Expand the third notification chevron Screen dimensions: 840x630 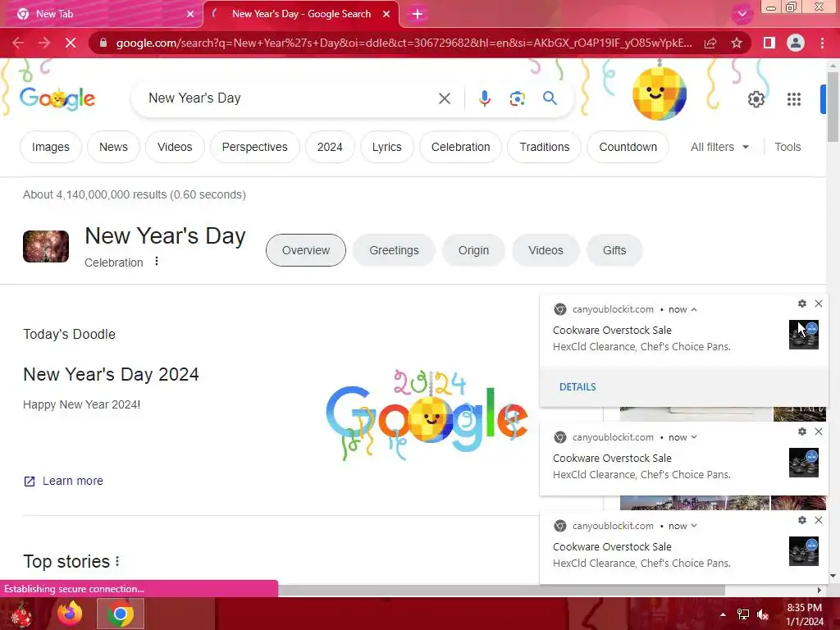(694, 526)
